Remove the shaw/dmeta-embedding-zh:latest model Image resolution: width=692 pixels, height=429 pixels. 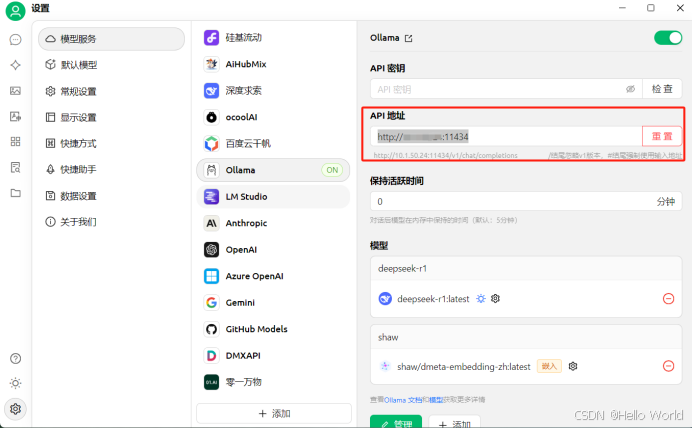point(668,366)
